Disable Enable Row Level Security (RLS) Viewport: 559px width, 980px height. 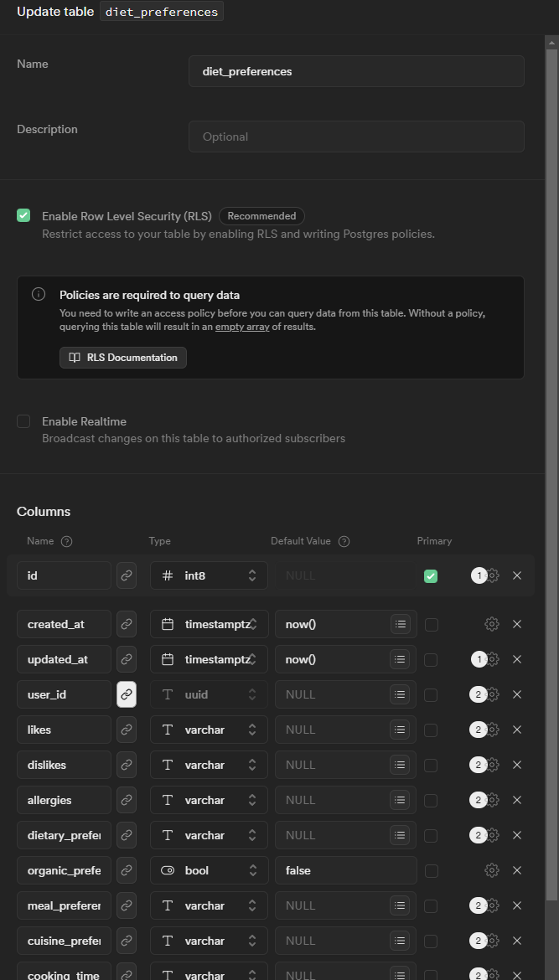pyautogui.click(x=23, y=215)
